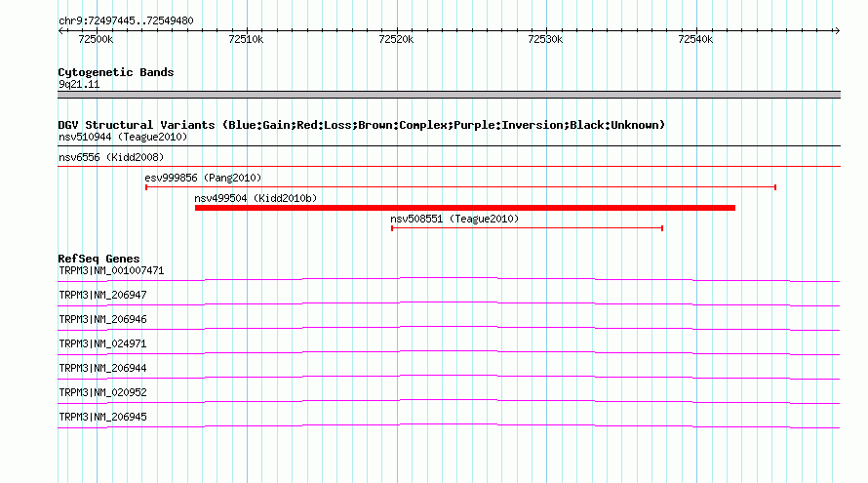Open gene TRPM3|NM_206947 label

[103, 295]
